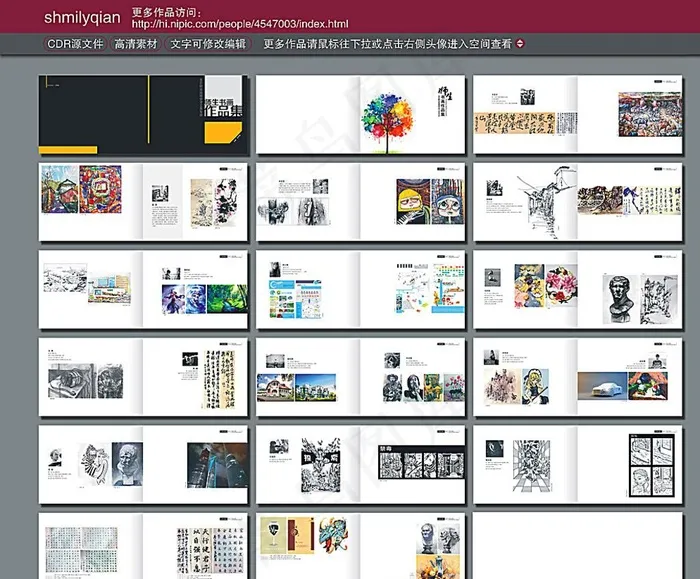Open the spread with tan calligraphy scroll

(578, 115)
